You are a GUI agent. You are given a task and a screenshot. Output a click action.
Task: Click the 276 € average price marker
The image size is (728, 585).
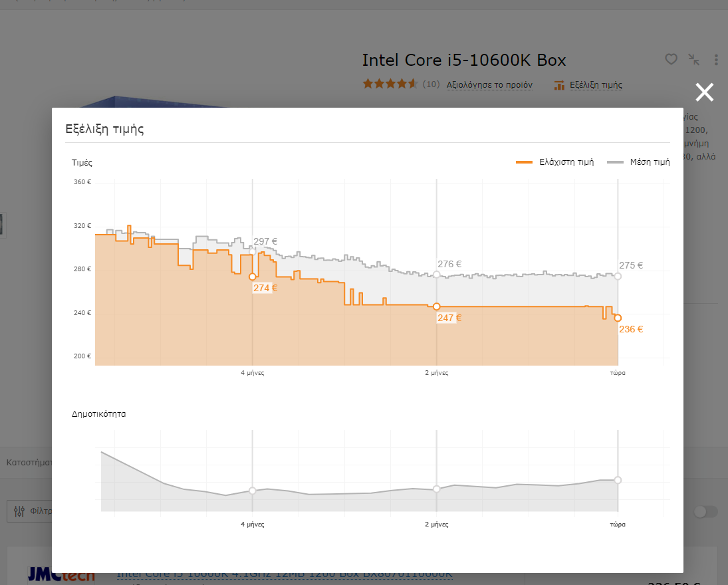pyautogui.click(x=436, y=275)
